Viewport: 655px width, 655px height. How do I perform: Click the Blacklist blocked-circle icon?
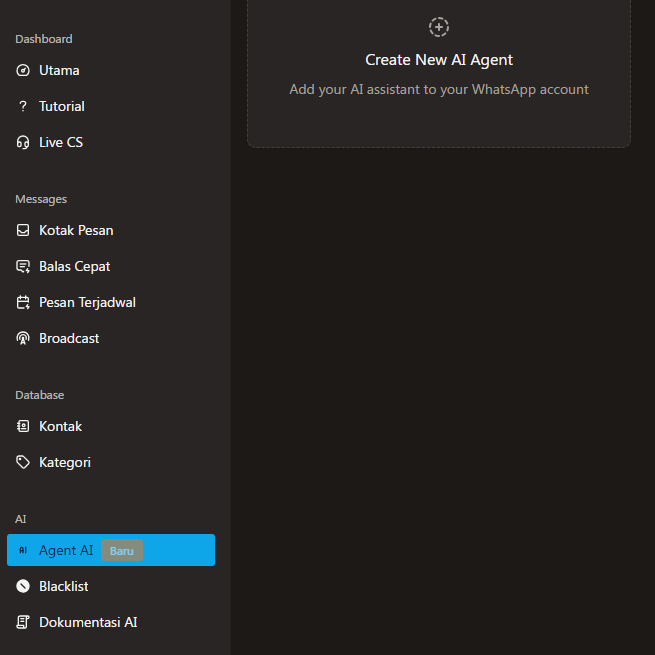pos(23,587)
